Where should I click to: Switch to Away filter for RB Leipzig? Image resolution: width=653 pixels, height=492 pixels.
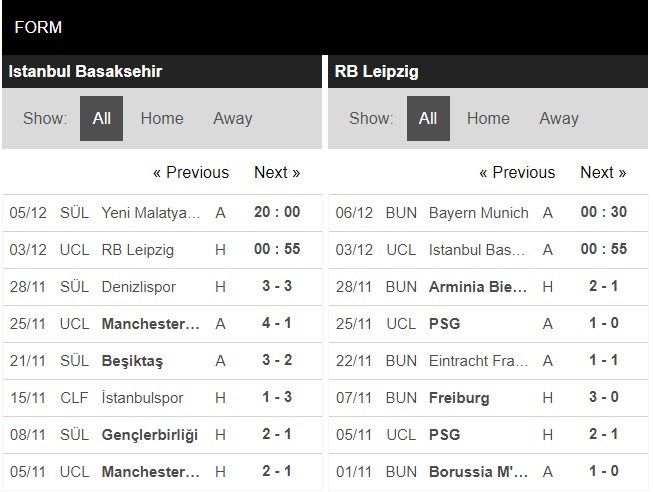(559, 118)
